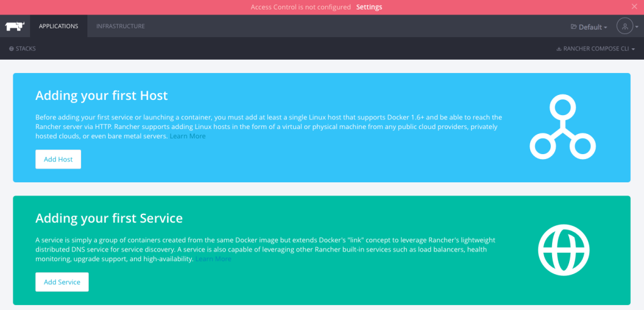Click the 'Adding your first Service' heading

pos(109,218)
